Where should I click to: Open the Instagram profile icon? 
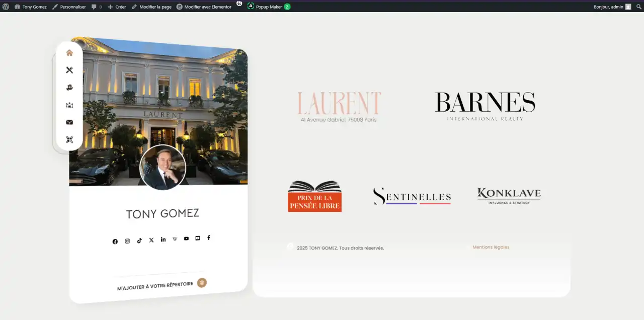click(x=127, y=241)
